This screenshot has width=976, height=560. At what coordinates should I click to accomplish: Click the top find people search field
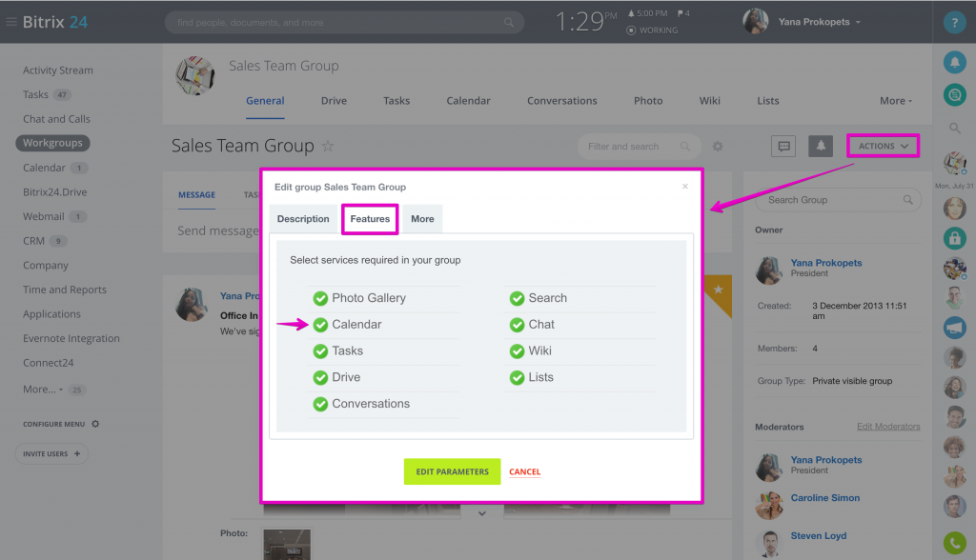coord(344,23)
